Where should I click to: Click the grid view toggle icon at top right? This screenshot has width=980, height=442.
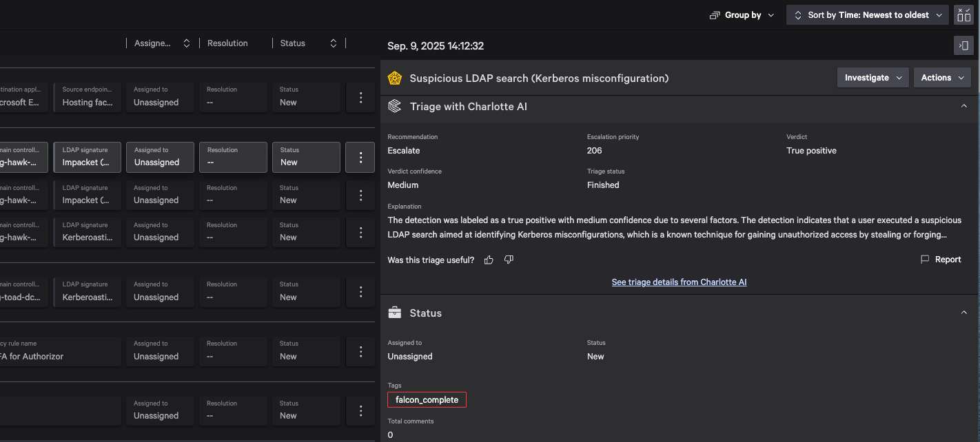(963, 15)
